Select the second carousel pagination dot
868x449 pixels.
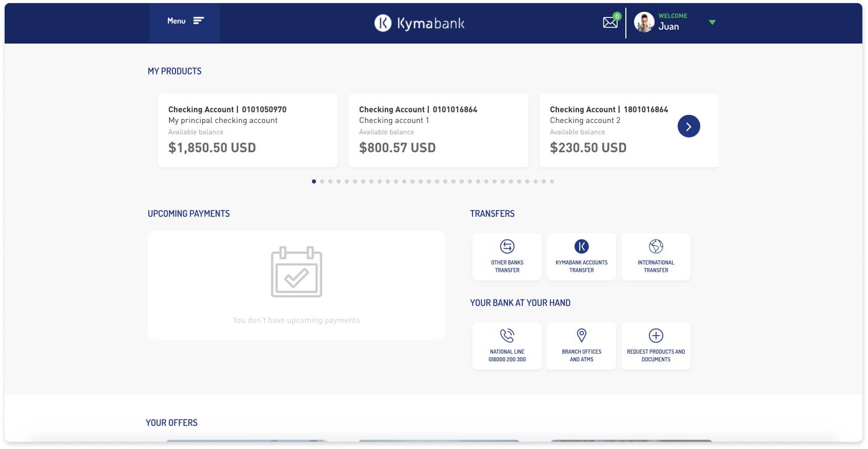pos(322,181)
